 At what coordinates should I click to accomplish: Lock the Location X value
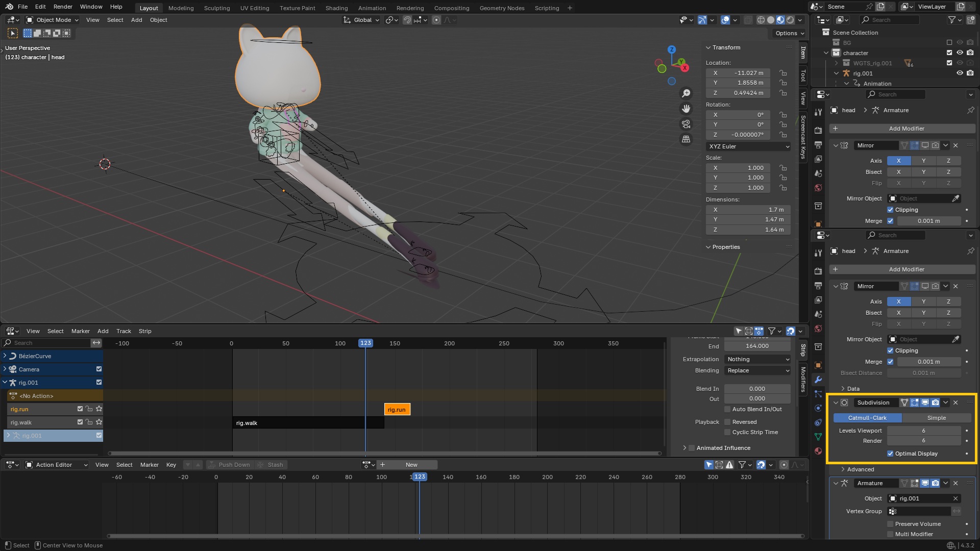tap(783, 73)
